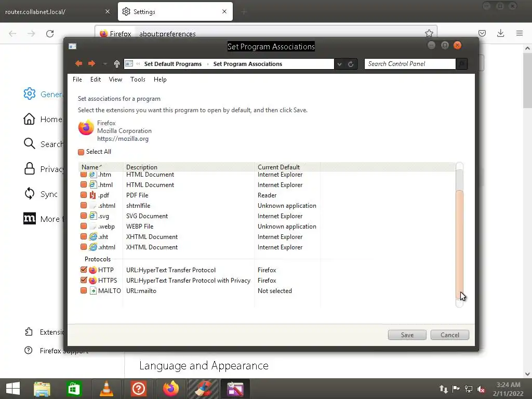Check the MAILTO protocol checkbox
532x399 pixels.
click(84, 290)
